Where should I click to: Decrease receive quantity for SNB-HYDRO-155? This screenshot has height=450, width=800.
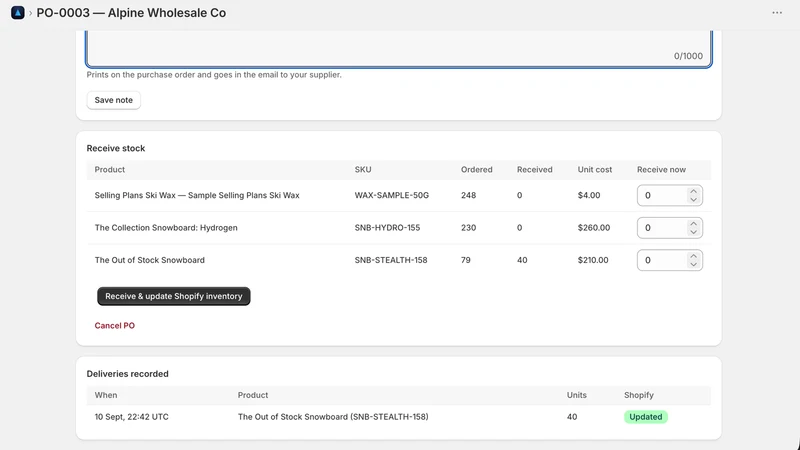(x=693, y=232)
